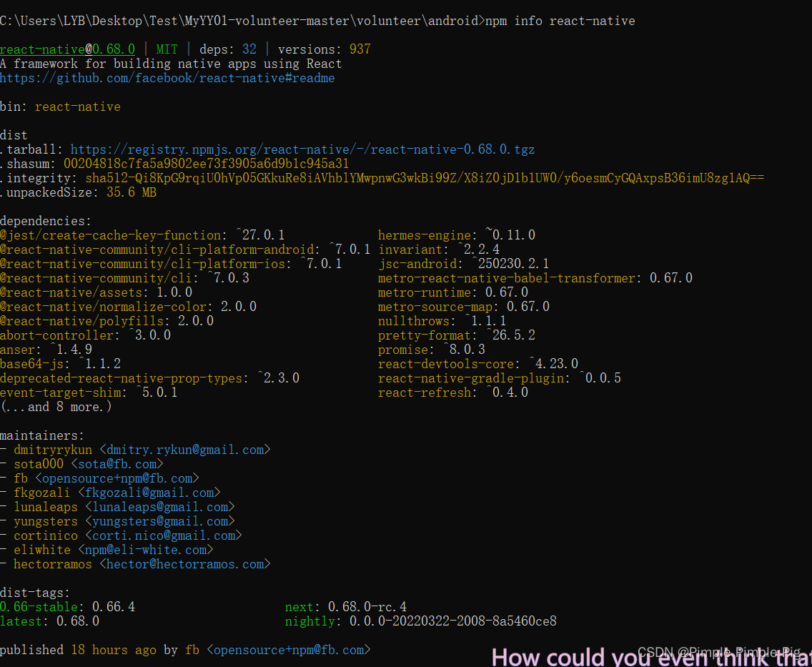The image size is (812, 667).
Task: Click the 'dist' section heading
Action: (14, 135)
